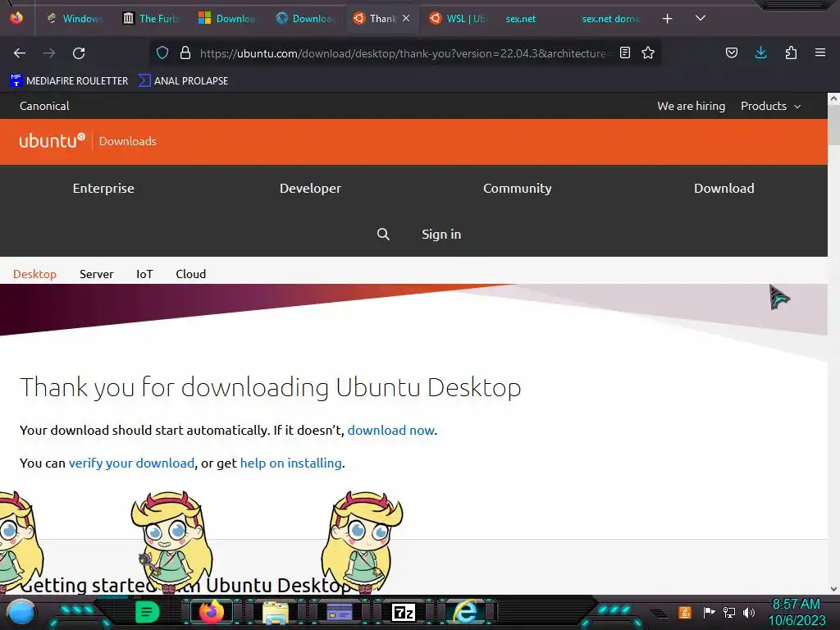Click the scrollbar down arrow

833,589
